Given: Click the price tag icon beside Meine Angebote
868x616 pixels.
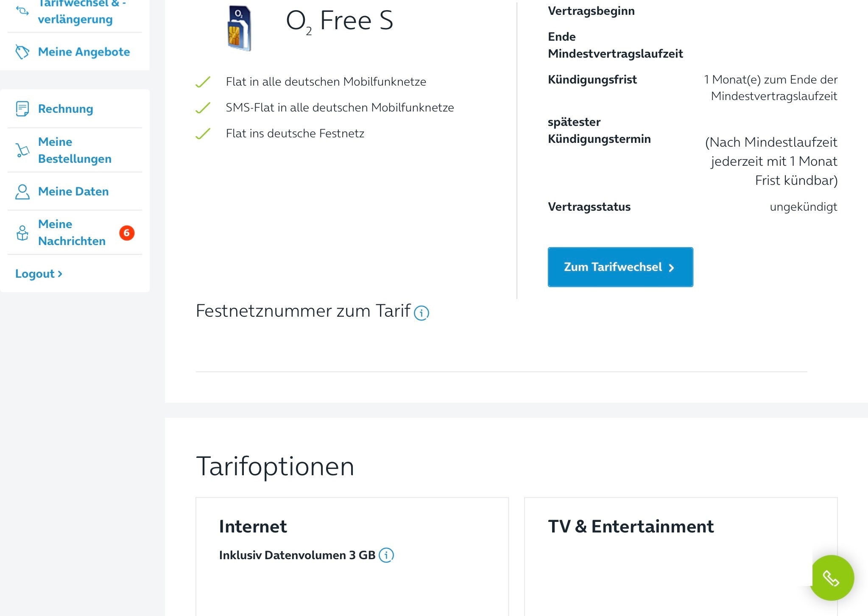Looking at the screenshot, I should tap(22, 52).
